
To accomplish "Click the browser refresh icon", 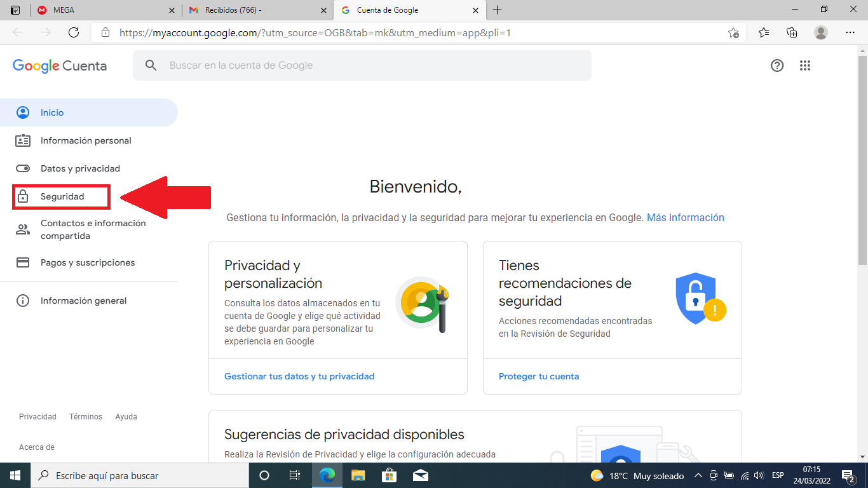I will click(74, 32).
